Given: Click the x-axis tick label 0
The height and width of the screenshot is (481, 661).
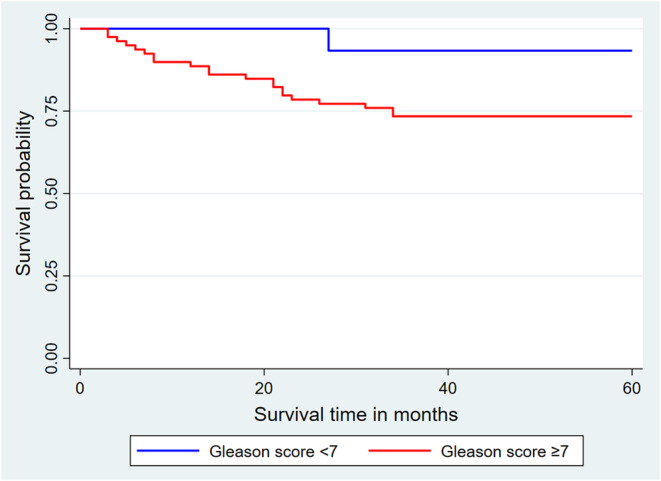Looking at the screenshot, I should tap(80, 388).
